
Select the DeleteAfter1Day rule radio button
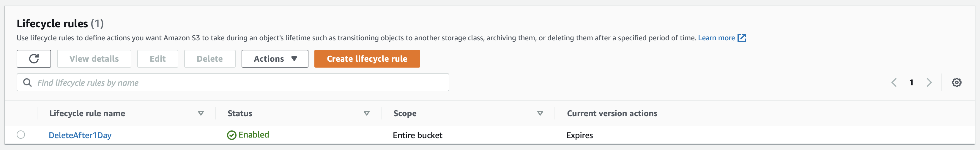point(21,135)
